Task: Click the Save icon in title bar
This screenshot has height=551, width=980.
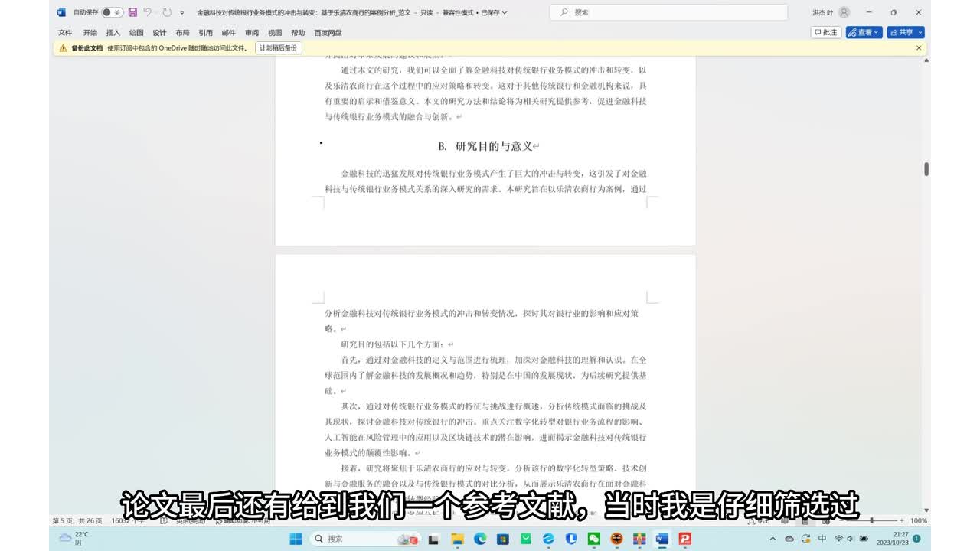Action: (132, 12)
